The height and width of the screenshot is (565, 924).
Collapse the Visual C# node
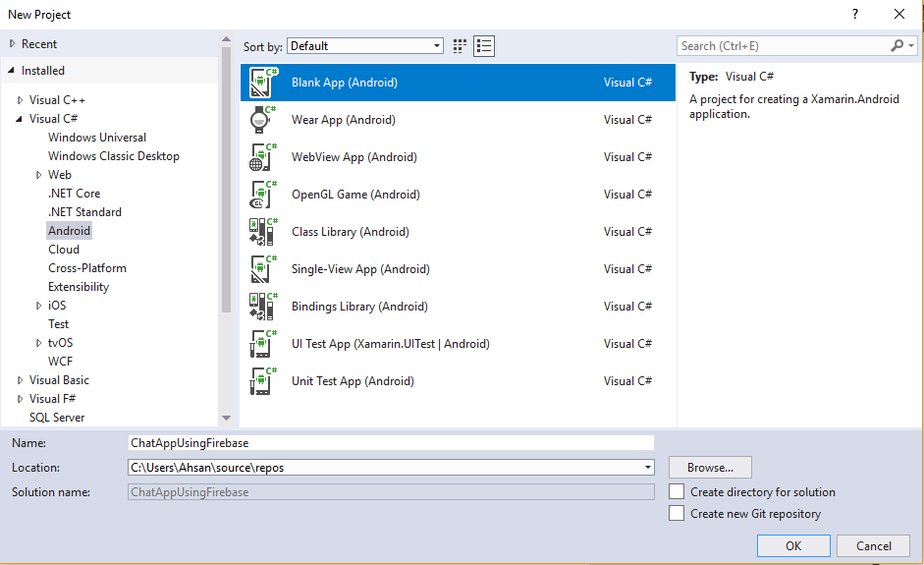coord(20,119)
